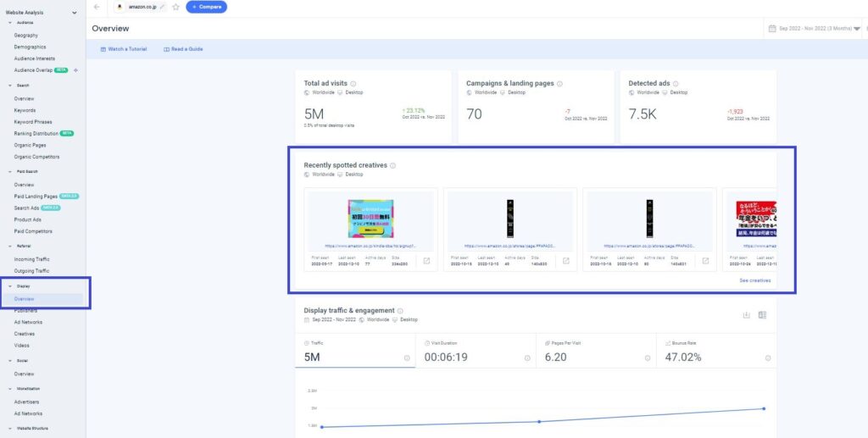Click the sparkle icon next to Audience Overlap

pyautogui.click(x=75, y=70)
